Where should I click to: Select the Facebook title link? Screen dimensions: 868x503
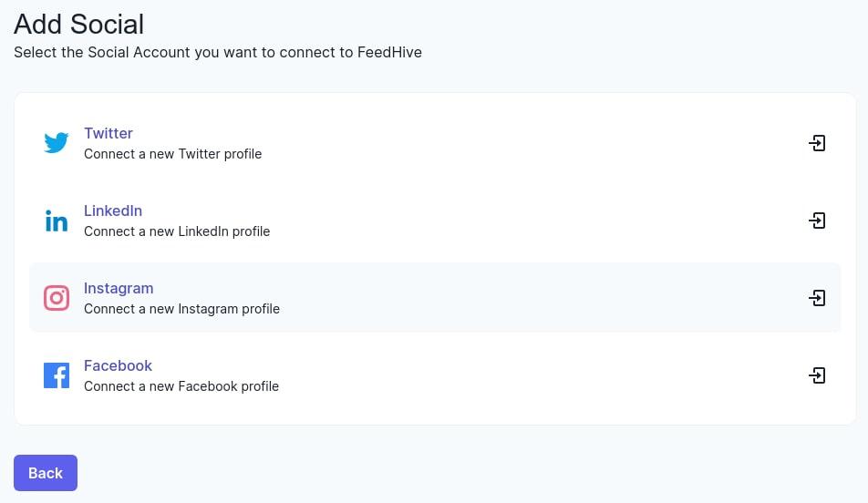(118, 365)
